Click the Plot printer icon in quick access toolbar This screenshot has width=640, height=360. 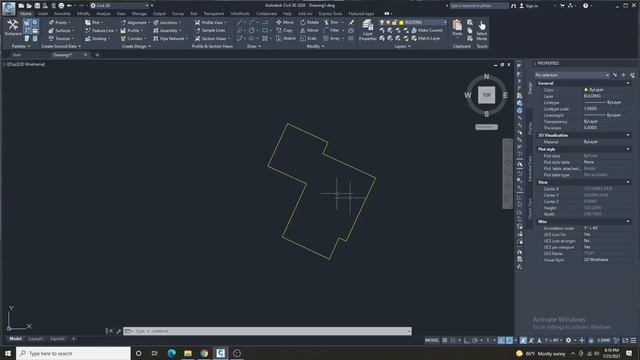coord(61,6)
